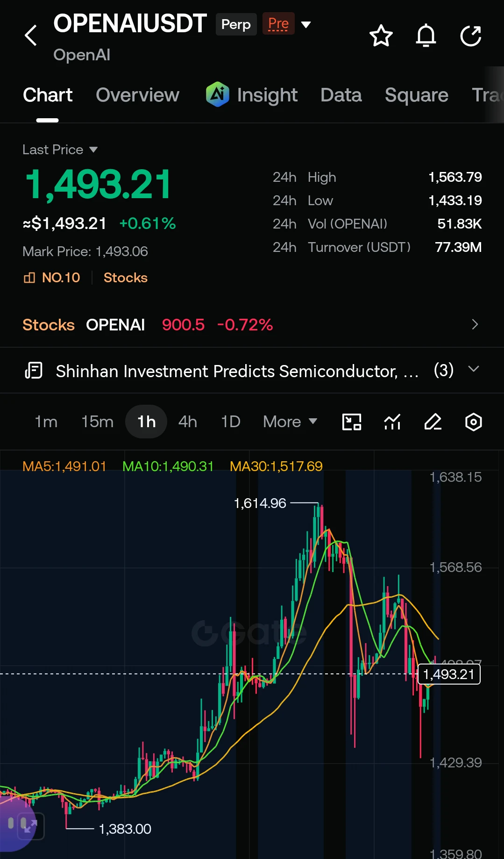Open Stocks OPENAI 900.5 row chevron
This screenshot has width=504, height=859.
[x=475, y=324]
